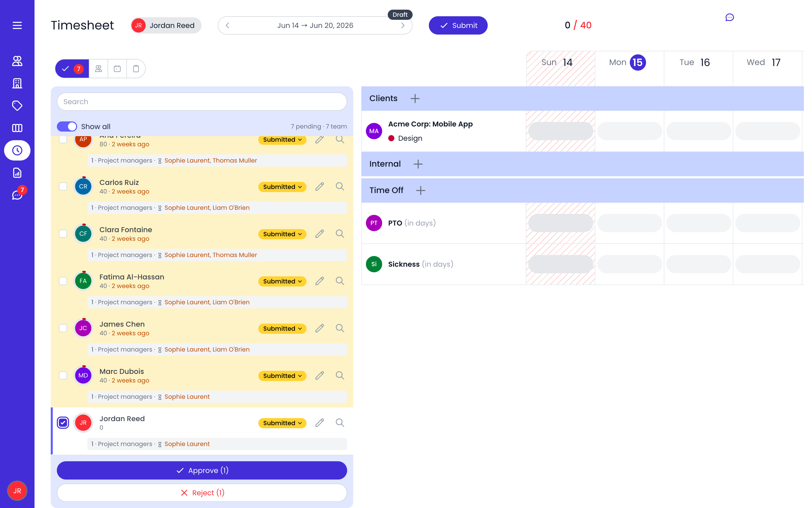Image resolution: width=812 pixels, height=508 pixels.
Task: Open the Jun 14 → Jun 20 date range picker
Action: pos(315,26)
